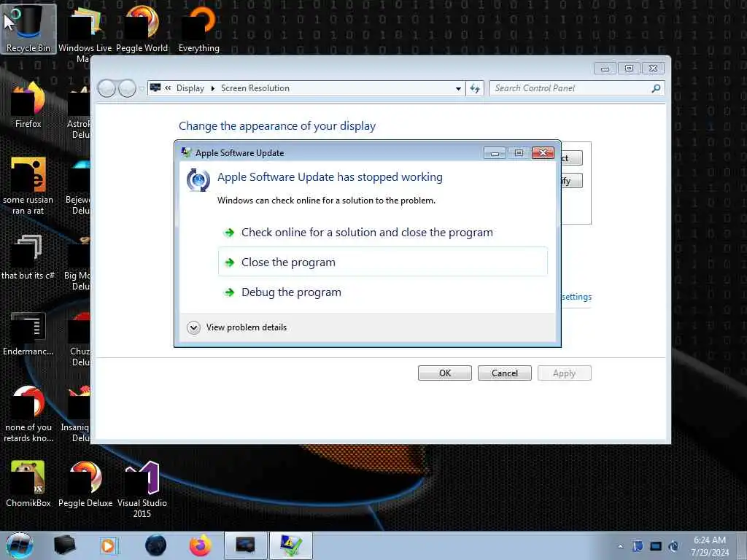
Task: Open the taskbar clock and date
Action: (x=710, y=546)
